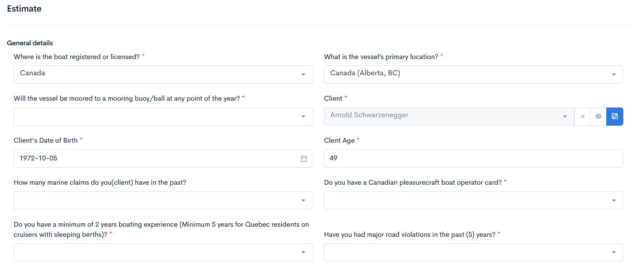The image size is (644, 265).
Task: Click the arrow in the operator card select
Action: click(614, 201)
